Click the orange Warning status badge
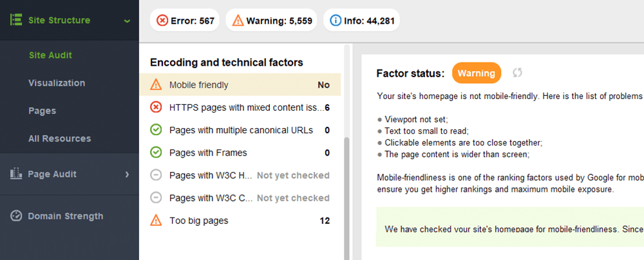Image resolution: width=644 pixels, height=260 pixels. (x=477, y=73)
